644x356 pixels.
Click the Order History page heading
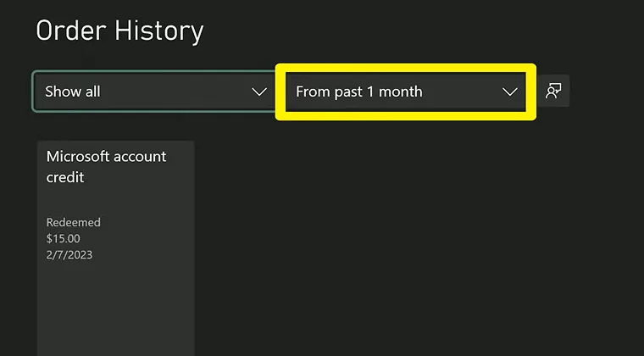119,31
